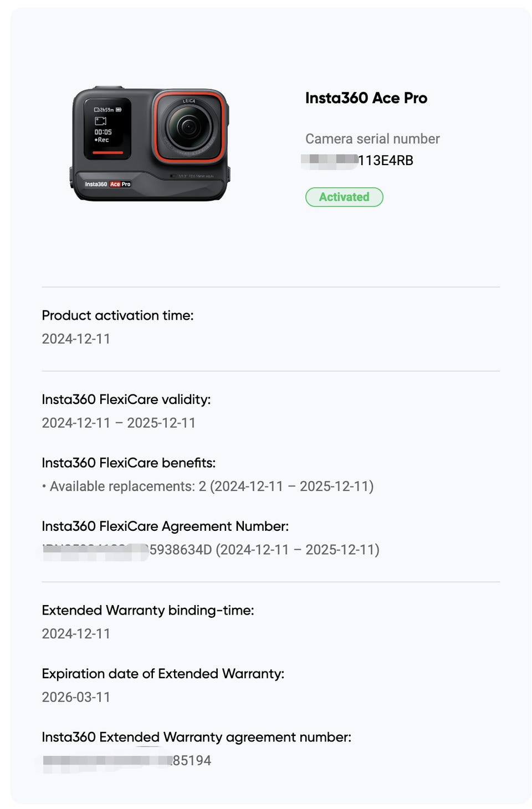Select the FlexiCare validity date range
532x809 pixels.
coord(119,423)
